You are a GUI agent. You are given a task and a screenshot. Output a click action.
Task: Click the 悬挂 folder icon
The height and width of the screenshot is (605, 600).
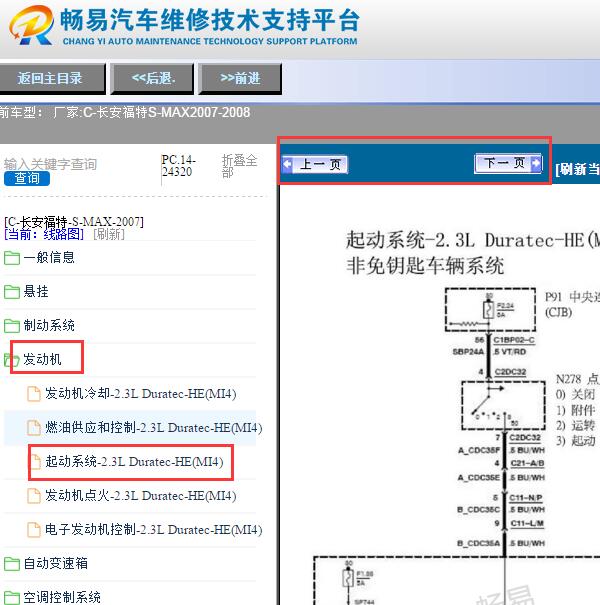[x=12, y=292]
